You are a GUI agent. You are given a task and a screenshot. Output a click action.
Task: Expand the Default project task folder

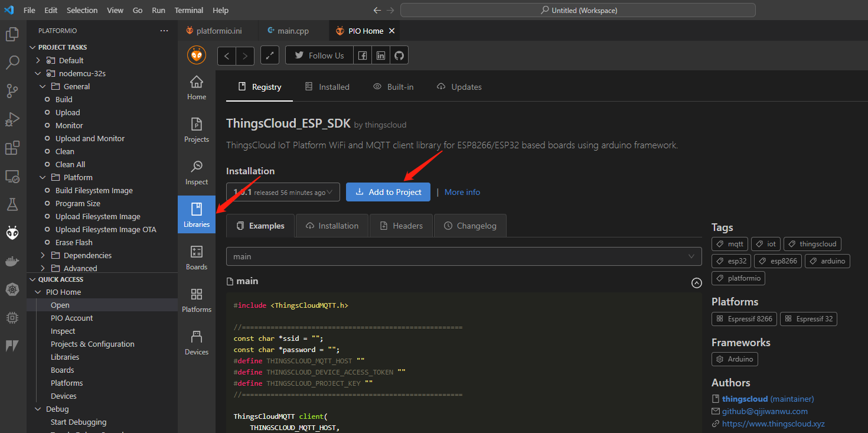point(38,60)
